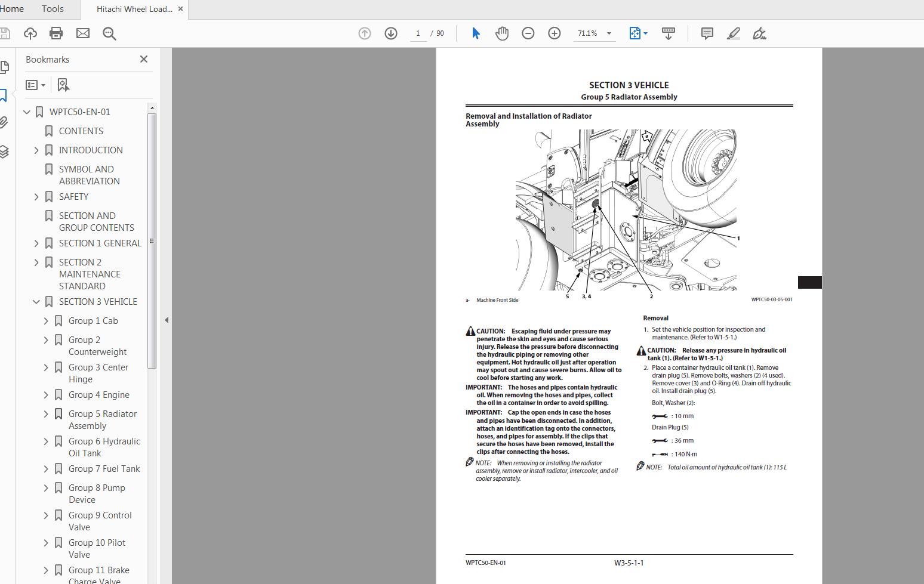Switch to the Home tab

[12, 9]
